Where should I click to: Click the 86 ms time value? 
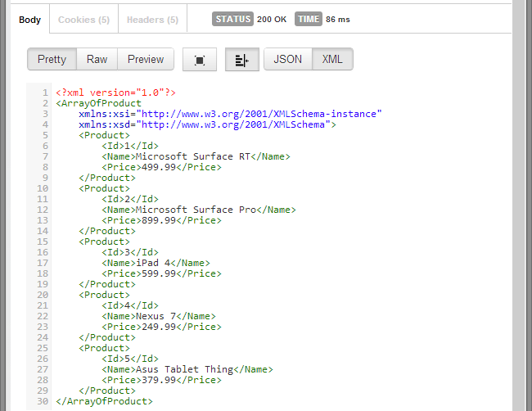pyautogui.click(x=337, y=20)
